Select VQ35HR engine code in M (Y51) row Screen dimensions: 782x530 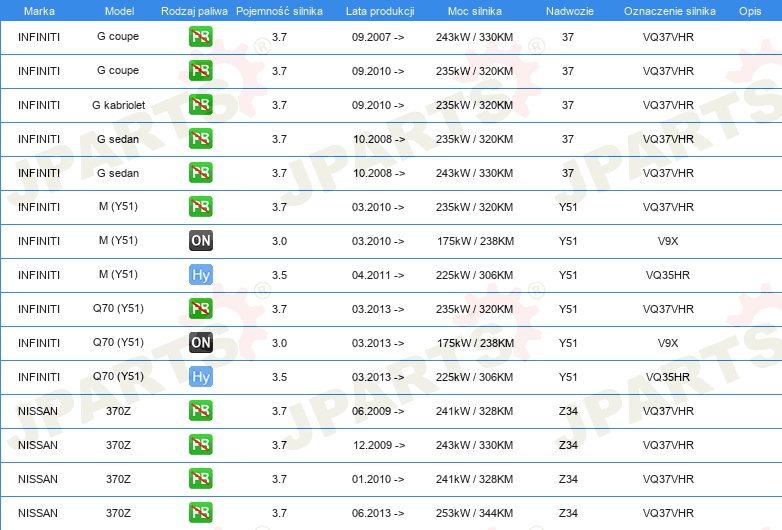[668, 275]
